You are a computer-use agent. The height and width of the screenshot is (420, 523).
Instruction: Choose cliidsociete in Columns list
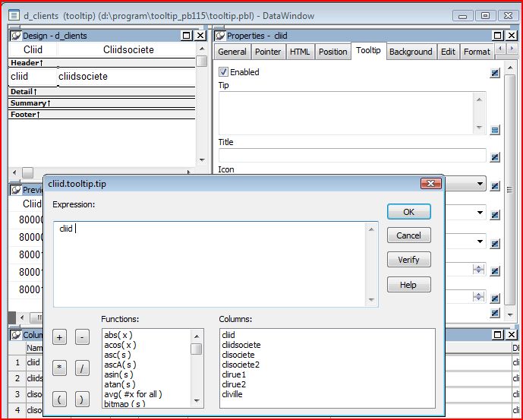pos(241,345)
